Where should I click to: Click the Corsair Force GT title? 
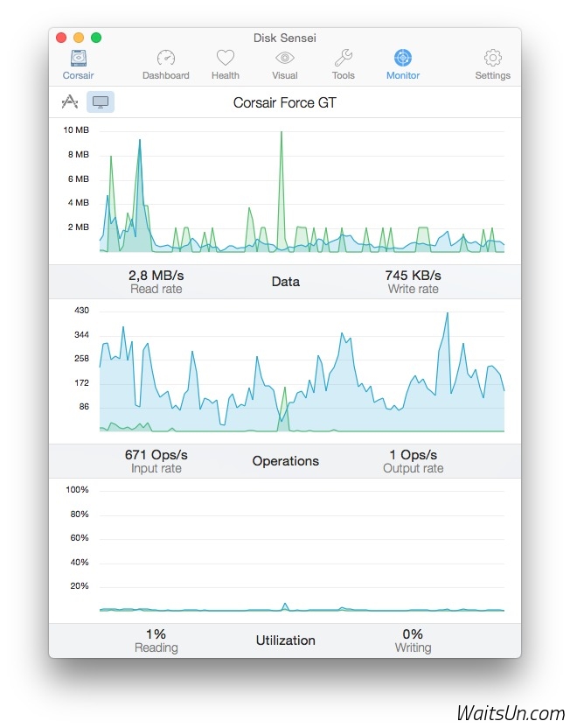(285, 103)
